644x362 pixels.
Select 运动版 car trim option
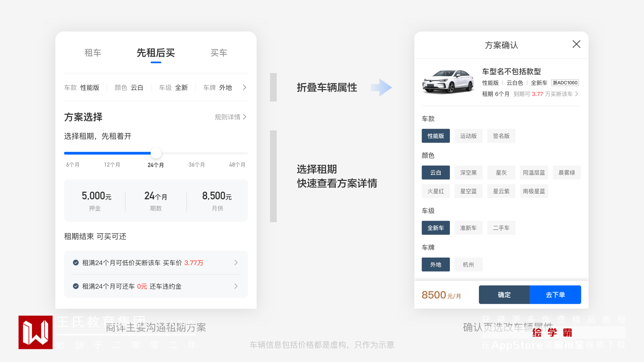coord(468,136)
